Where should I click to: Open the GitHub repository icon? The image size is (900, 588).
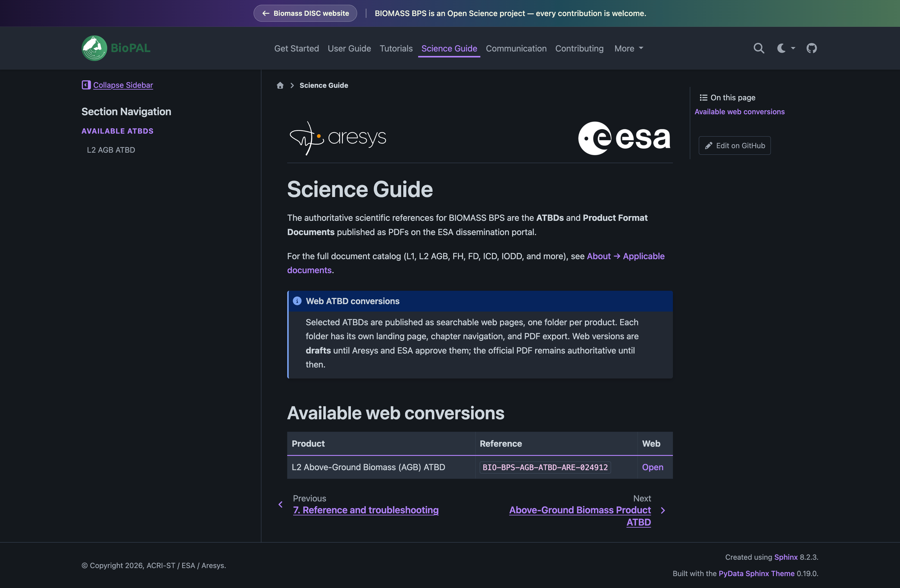[x=812, y=49]
